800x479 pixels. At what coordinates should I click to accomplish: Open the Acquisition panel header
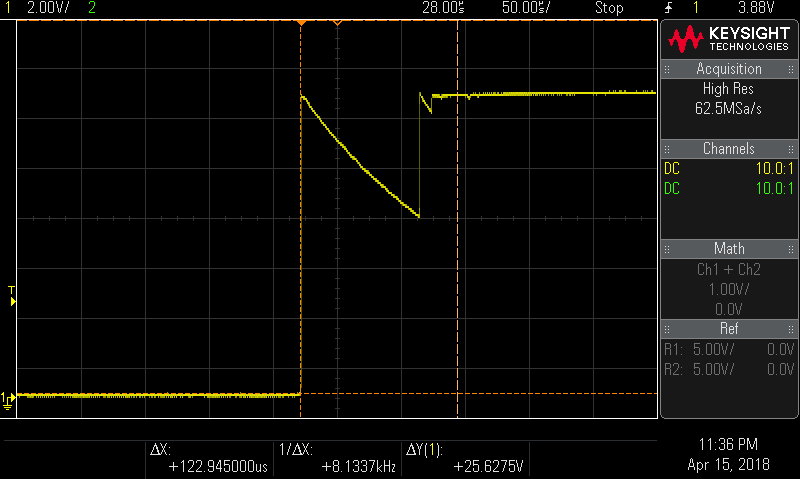(729, 69)
